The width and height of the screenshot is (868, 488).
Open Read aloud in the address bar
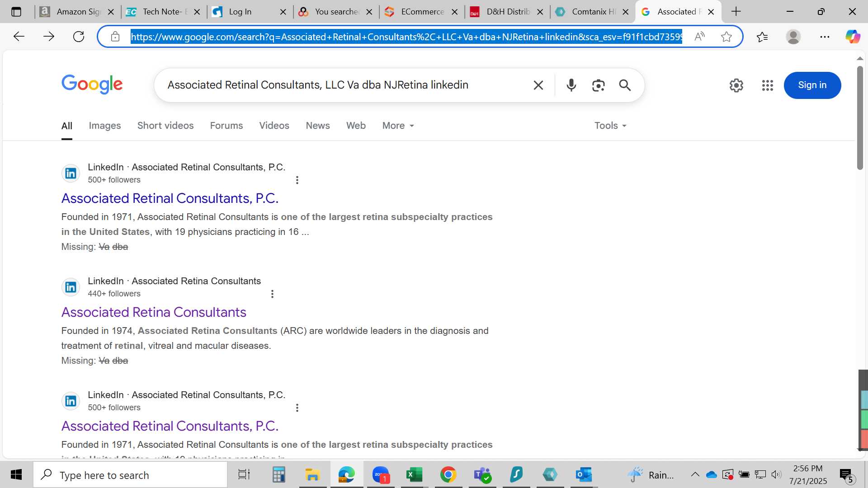coord(699,37)
